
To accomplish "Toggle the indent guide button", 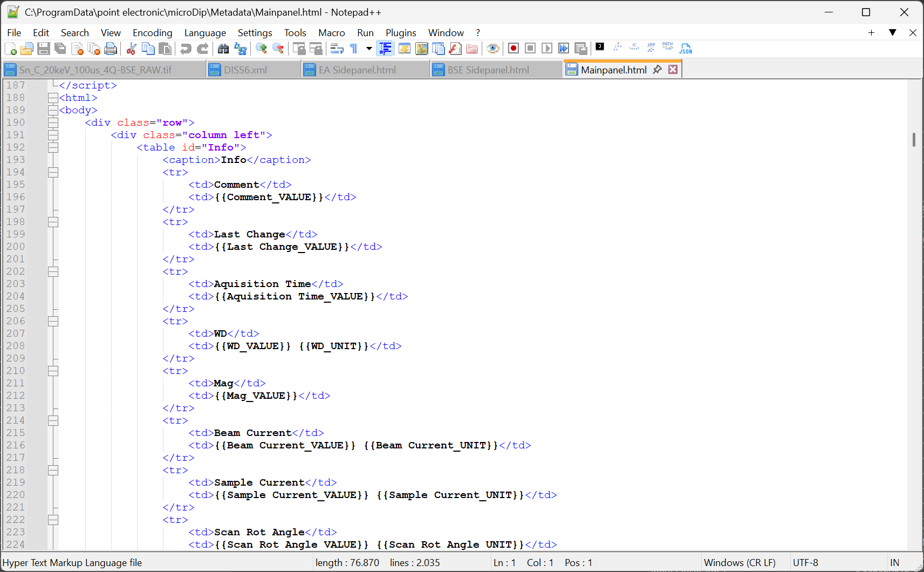I will point(385,49).
